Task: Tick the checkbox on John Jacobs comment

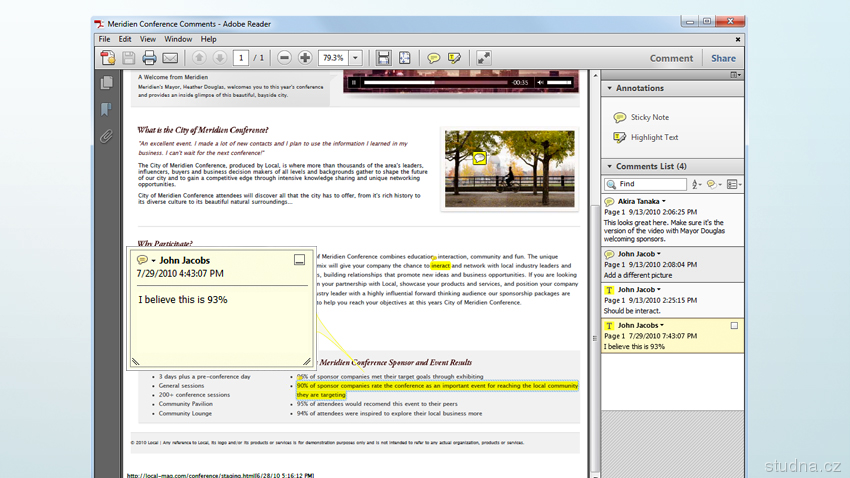Action: click(x=734, y=326)
